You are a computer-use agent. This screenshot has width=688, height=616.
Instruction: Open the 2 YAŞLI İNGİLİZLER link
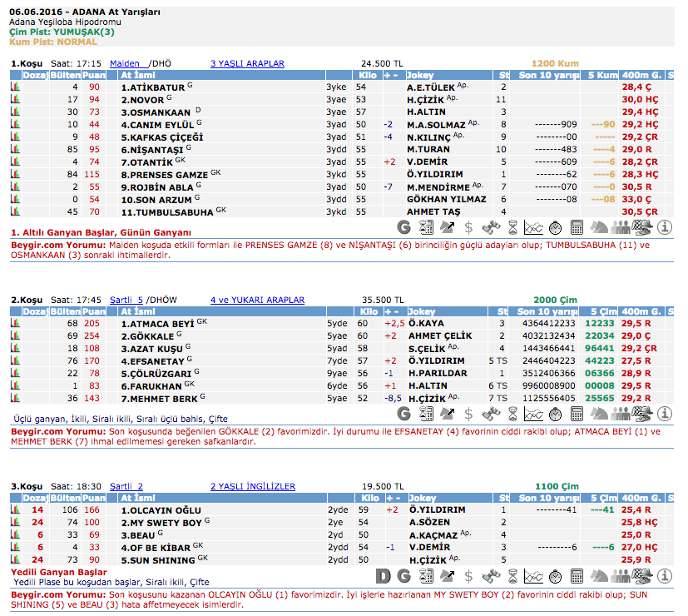pos(253,486)
